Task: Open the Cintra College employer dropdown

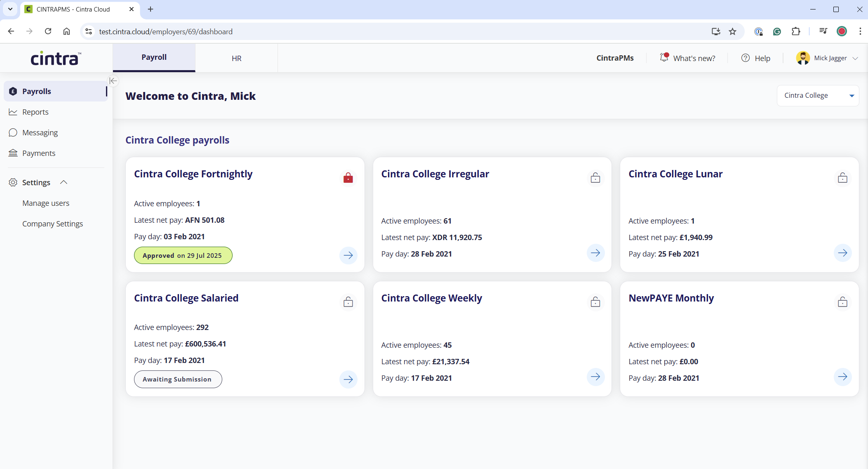Action: (x=818, y=95)
